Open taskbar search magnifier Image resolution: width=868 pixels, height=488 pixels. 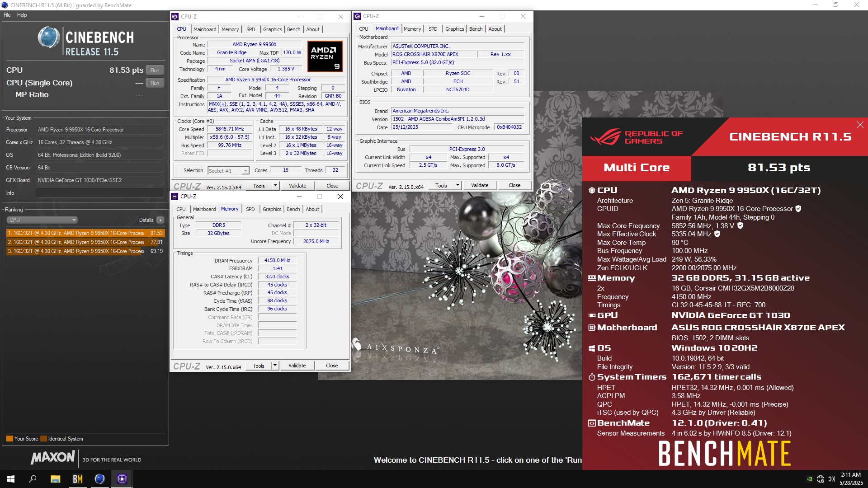coord(33,479)
